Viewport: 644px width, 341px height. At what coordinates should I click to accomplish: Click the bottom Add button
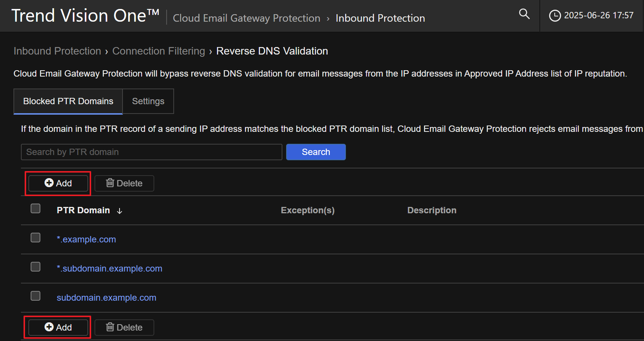tap(58, 328)
